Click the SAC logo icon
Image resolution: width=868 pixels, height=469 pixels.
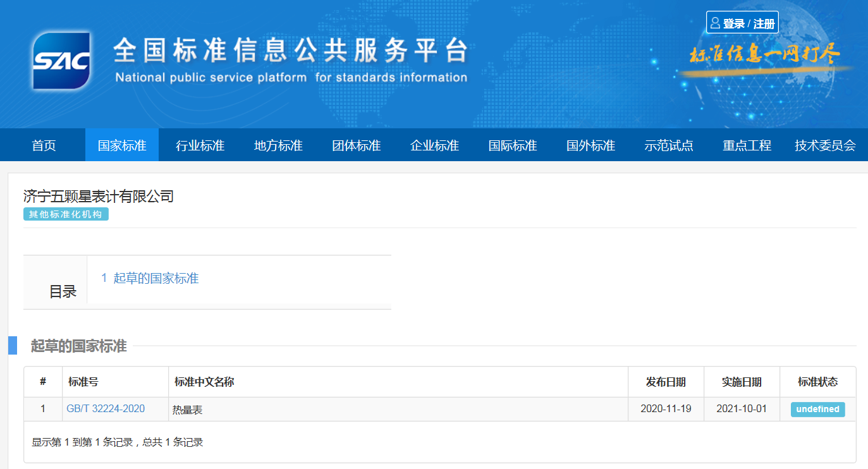61,60
